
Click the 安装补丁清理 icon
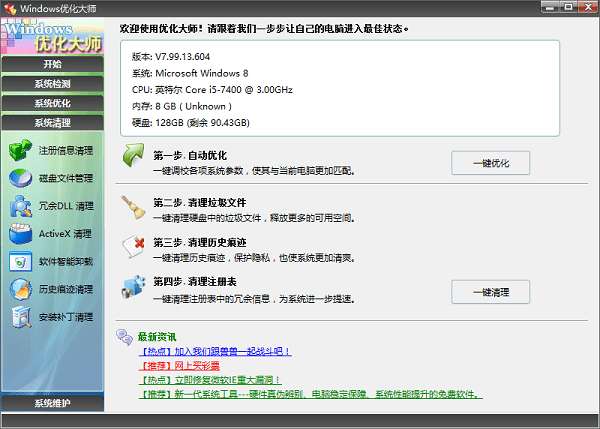pyautogui.click(x=21, y=317)
